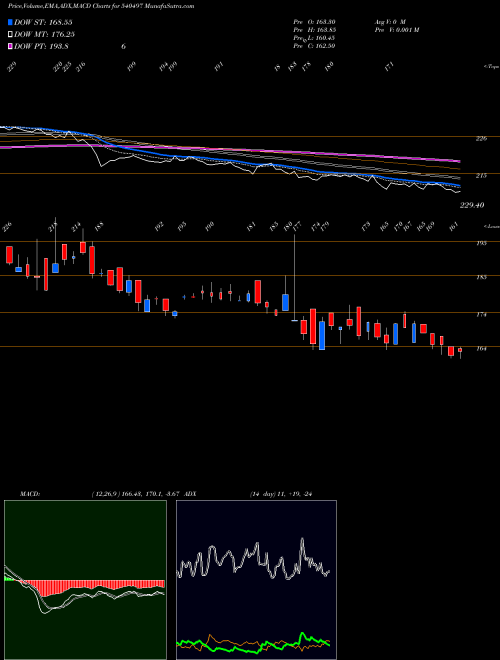Click the 174 candlestick axis label
Image resolution: width=500 pixels, height=660 pixels.
[x=481, y=314]
